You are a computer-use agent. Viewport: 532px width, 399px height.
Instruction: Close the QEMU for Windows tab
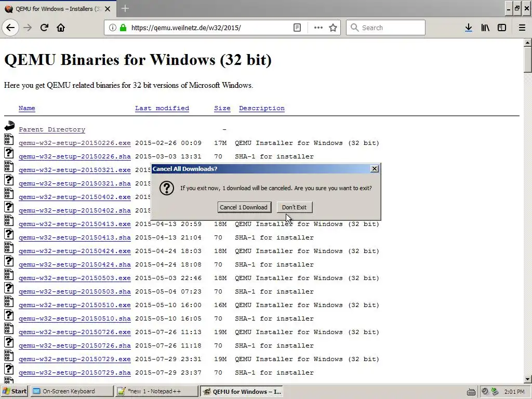click(x=108, y=9)
